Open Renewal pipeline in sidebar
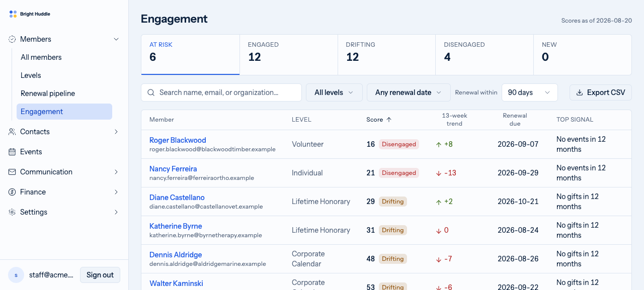644x290 pixels. click(64, 93)
